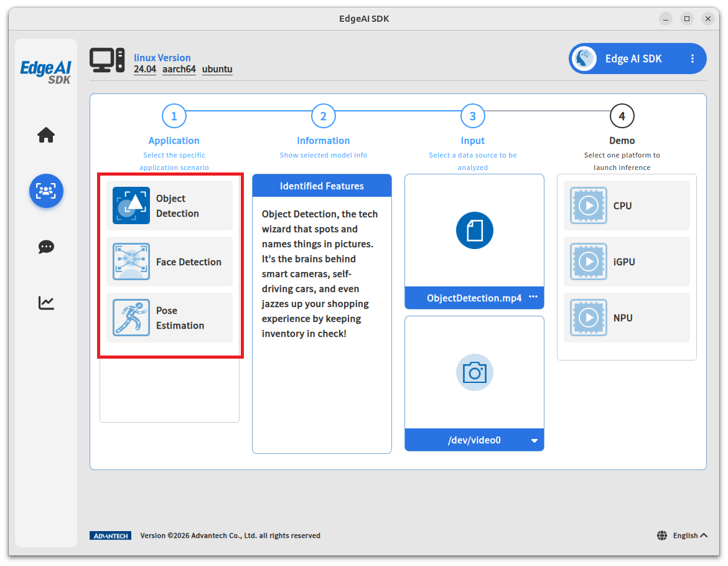Click the AI head avatar icon
This screenshot has width=728, height=566.
pyautogui.click(x=584, y=59)
